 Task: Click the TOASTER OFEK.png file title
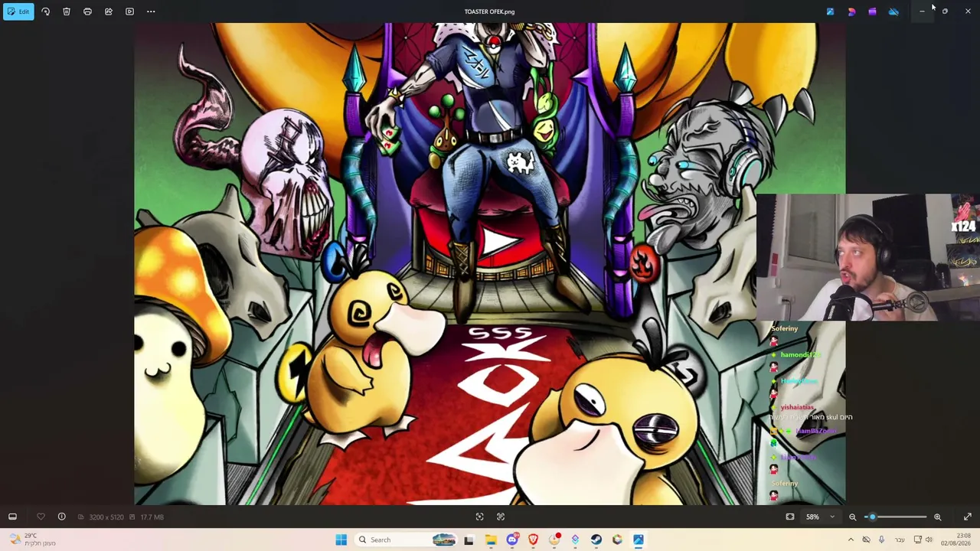489,11
